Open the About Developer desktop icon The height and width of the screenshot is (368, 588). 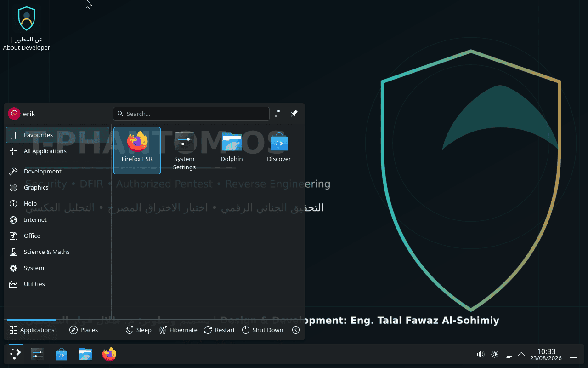tap(27, 29)
